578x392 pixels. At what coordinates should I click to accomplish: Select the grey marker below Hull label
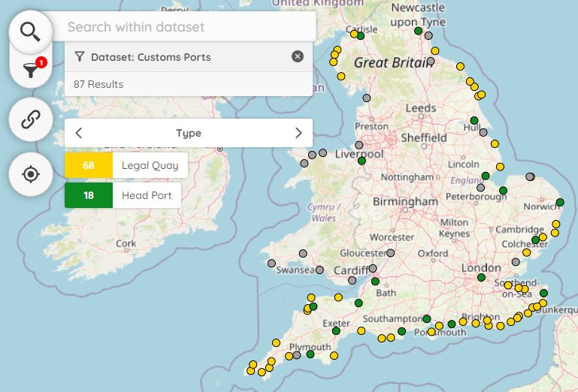pyautogui.click(x=483, y=132)
